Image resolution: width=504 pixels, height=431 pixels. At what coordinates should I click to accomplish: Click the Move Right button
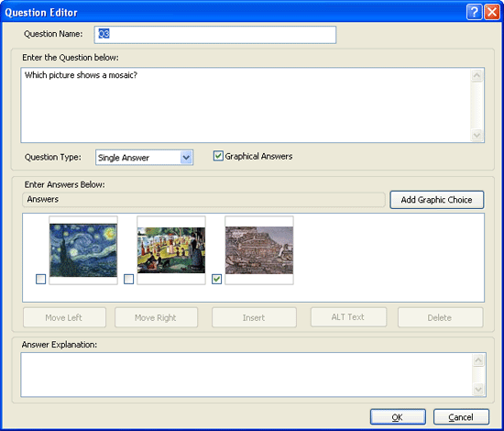coord(156,317)
